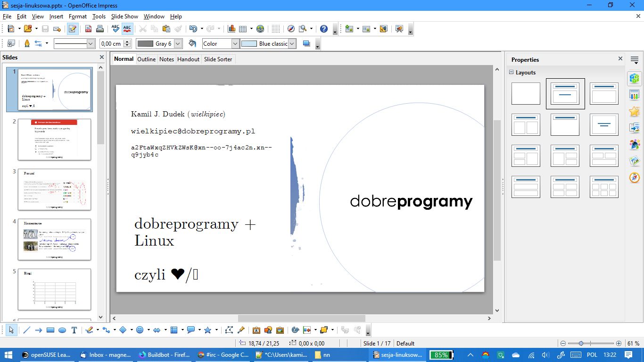The width and height of the screenshot is (644, 362).
Task: Click the Gray 6 line color swatch
Action: (x=145, y=43)
